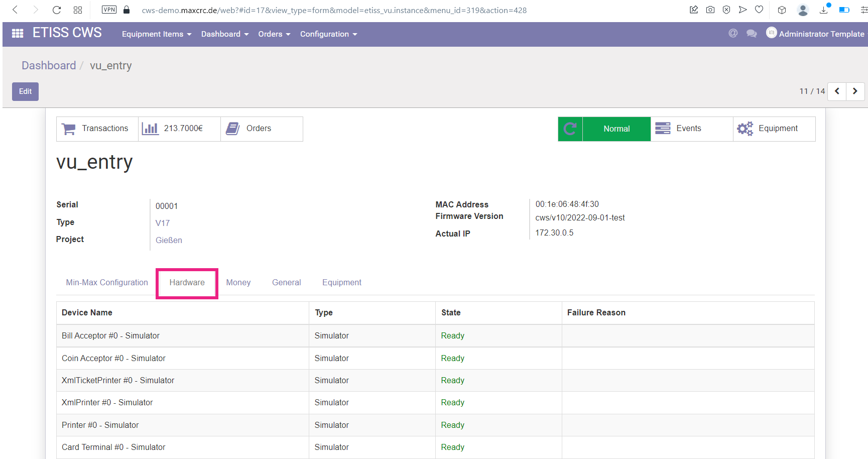Click the browser snapshot camera icon
868x459 pixels.
[x=710, y=10]
